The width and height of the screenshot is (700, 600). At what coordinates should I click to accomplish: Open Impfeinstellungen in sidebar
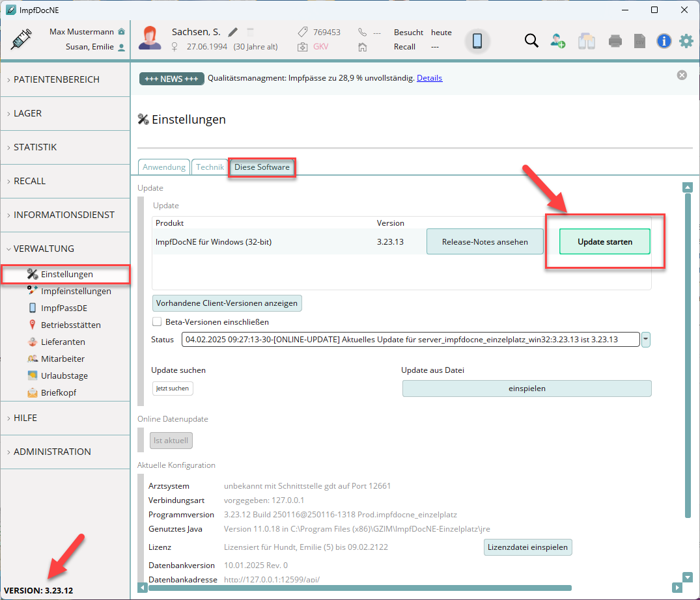(x=76, y=291)
